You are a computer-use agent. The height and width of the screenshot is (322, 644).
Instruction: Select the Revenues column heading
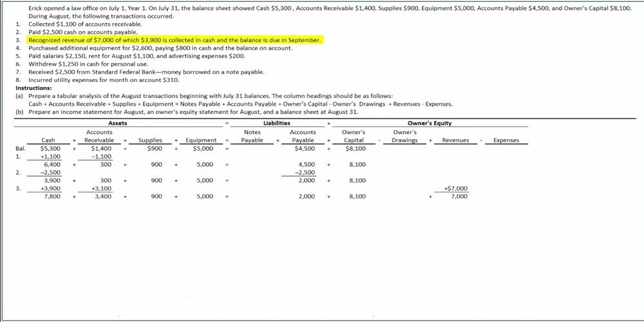click(455, 140)
